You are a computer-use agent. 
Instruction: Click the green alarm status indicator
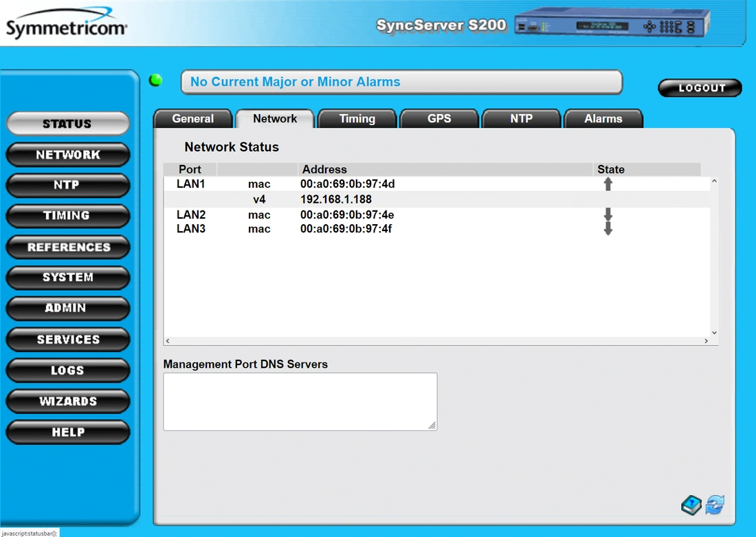point(156,80)
